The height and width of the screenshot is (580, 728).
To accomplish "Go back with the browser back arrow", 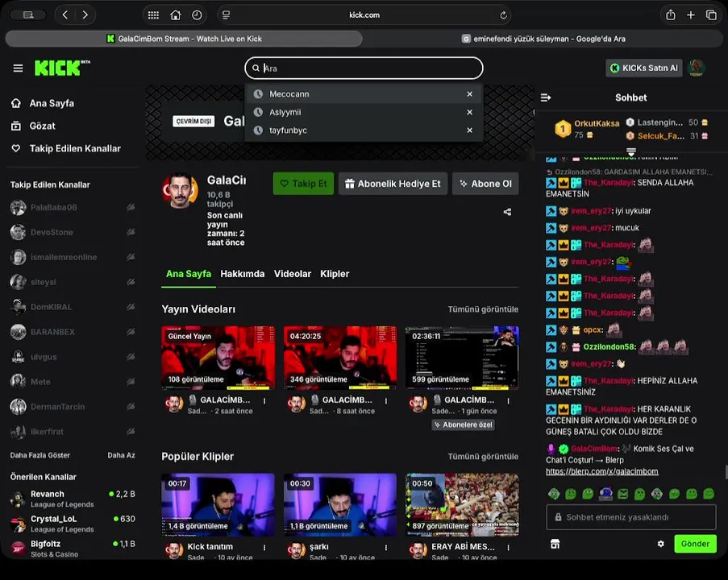I will [x=65, y=14].
